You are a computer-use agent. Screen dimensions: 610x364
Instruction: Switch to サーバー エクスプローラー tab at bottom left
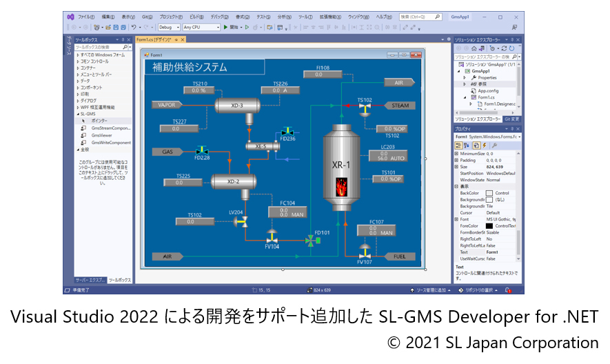click(x=90, y=280)
